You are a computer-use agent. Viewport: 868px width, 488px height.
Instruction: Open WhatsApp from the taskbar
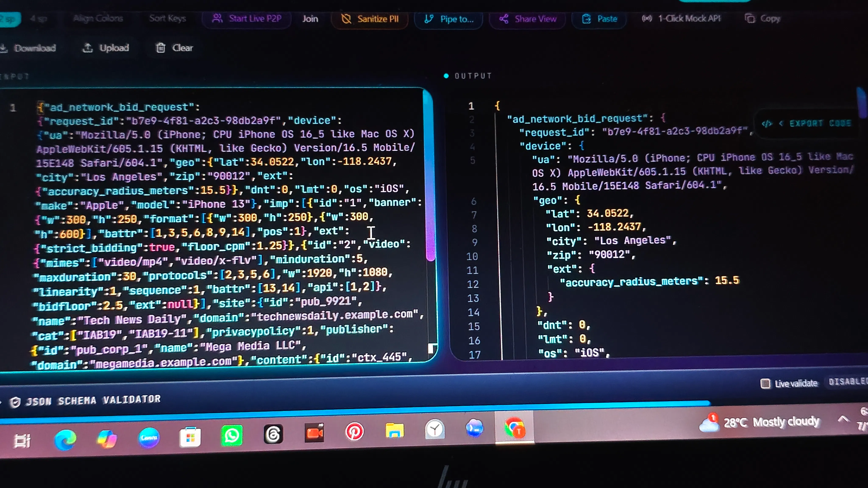coord(232,435)
